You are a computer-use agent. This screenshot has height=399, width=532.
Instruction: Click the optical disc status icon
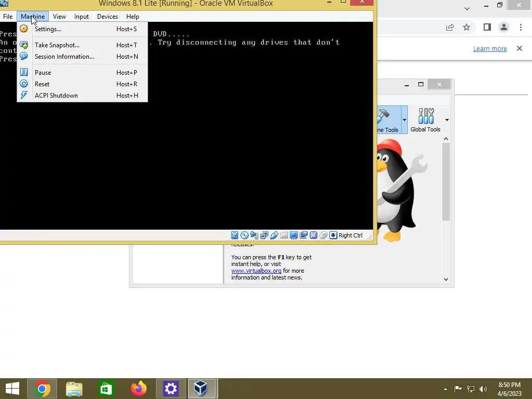point(244,235)
